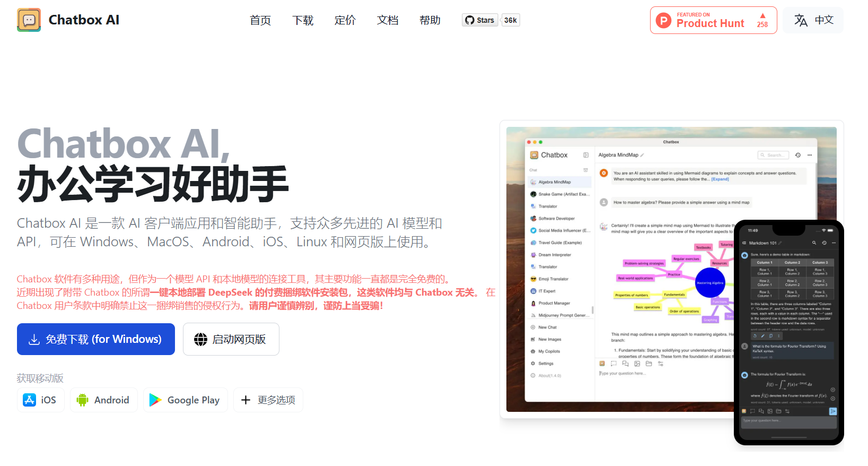Click the GitHub Stars button
Viewport: 868px width, 466px height.
[x=480, y=20]
